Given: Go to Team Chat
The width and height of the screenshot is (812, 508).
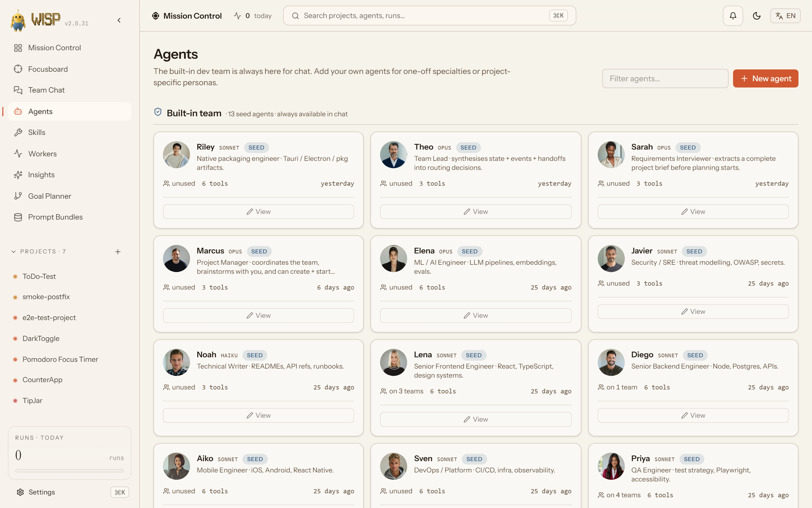Looking at the screenshot, I should tap(69, 90).
